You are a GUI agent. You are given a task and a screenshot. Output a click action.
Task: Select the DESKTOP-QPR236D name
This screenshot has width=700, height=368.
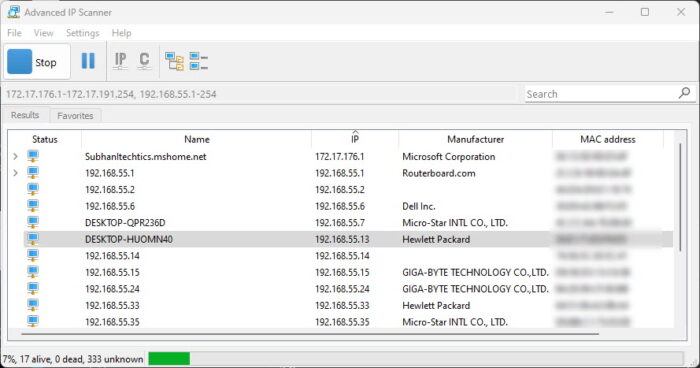[x=125, y=223]
